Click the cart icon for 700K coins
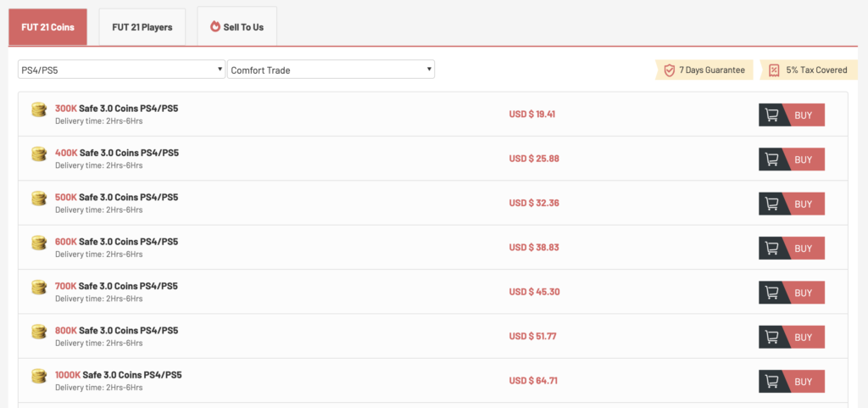Image resolution: width=868 pixels, height=408 pixels. [771, 293]
